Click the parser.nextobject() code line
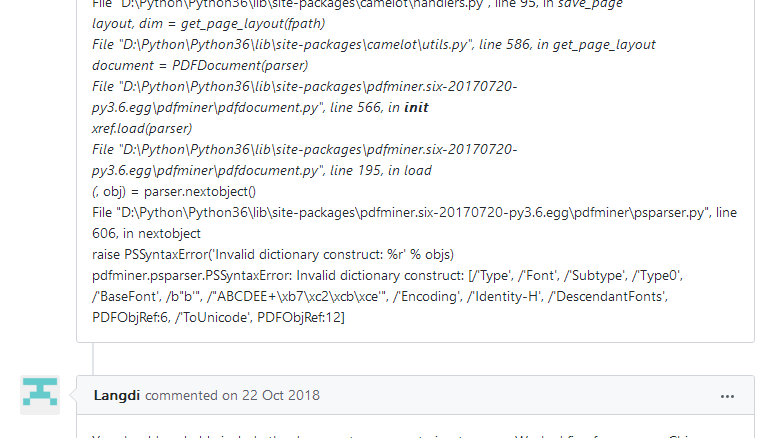The width and height of the screenshot is (761, 438). point(174,191)
